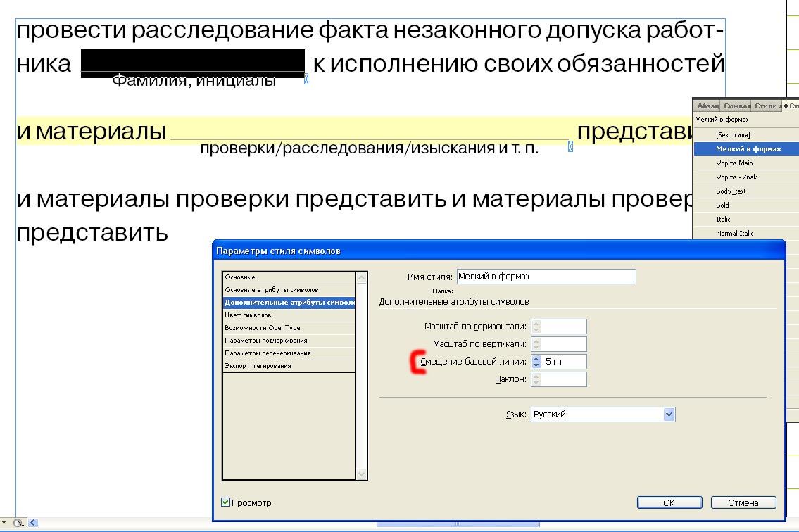This screenshot has height=532, width=799.
Task: Select Параметры перечеркивания category
Action: click(289, 353)
